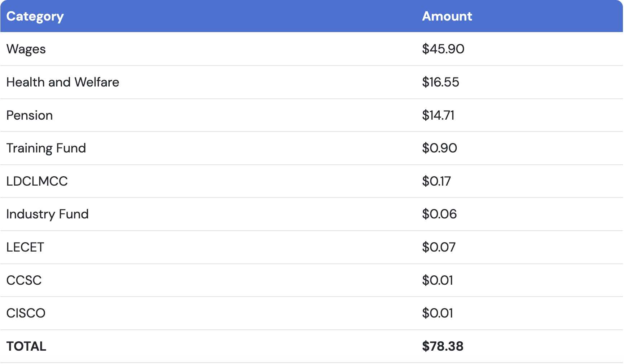Viewport: 624px width, 364px height.
Task: Select the Wages row label
Action: [26, 49]
